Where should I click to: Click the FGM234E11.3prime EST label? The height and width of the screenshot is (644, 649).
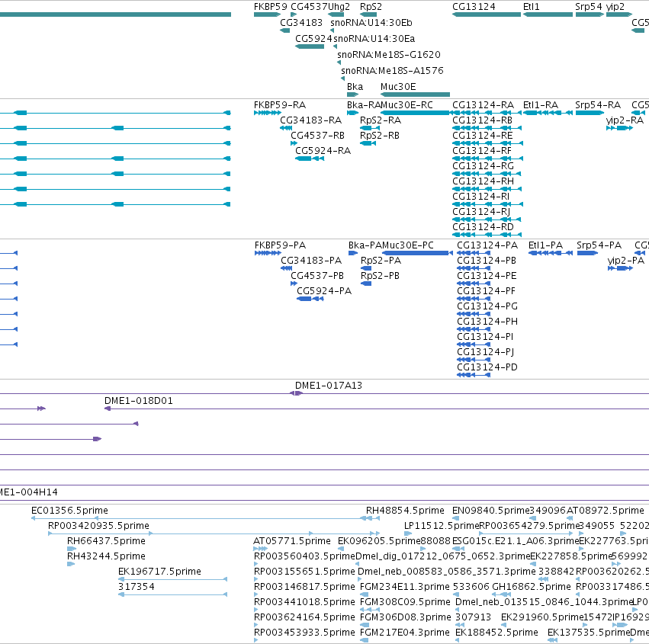pos(405,587)
